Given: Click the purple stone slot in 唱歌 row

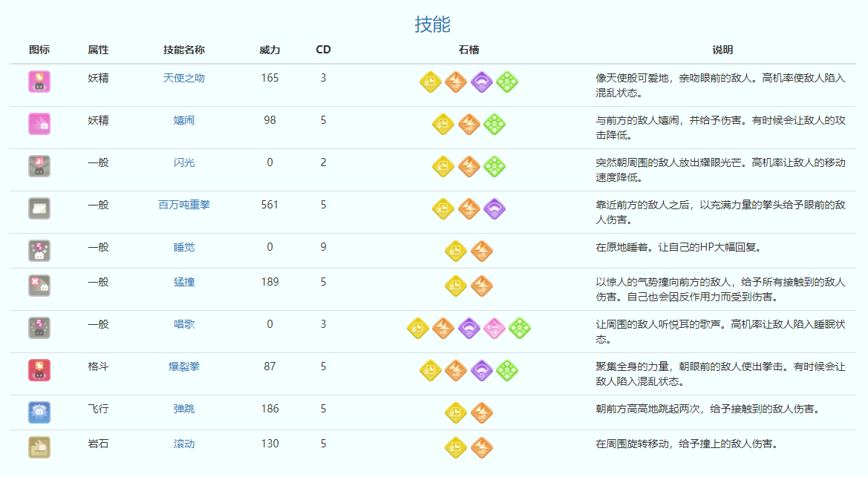Looking at the screenshot, I should pos(469,328).
